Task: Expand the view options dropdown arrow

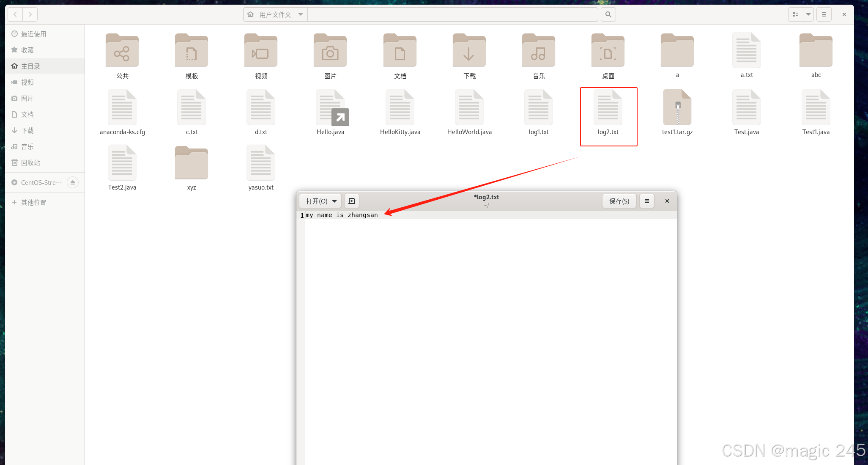Action: [808, 14]
